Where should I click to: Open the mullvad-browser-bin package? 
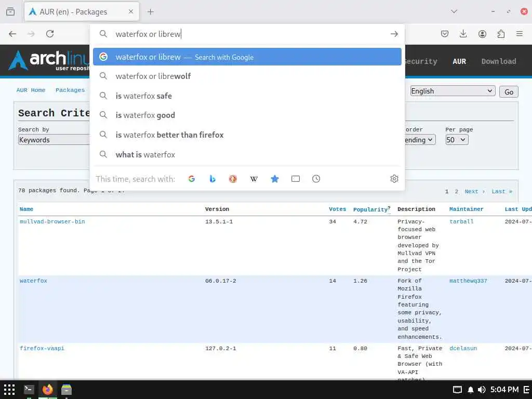52,221
